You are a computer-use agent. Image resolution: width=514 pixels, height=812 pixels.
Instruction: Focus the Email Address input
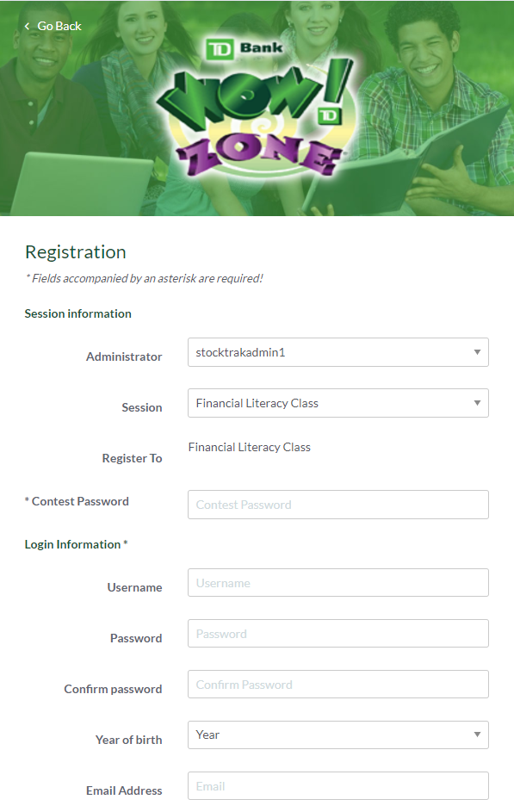(338, 785)
